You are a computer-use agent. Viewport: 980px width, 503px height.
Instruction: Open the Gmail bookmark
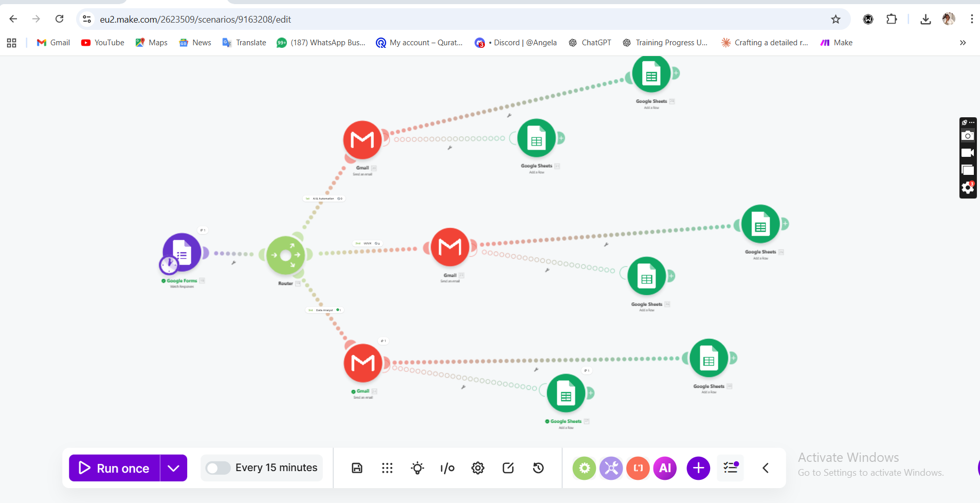[53, 43]
